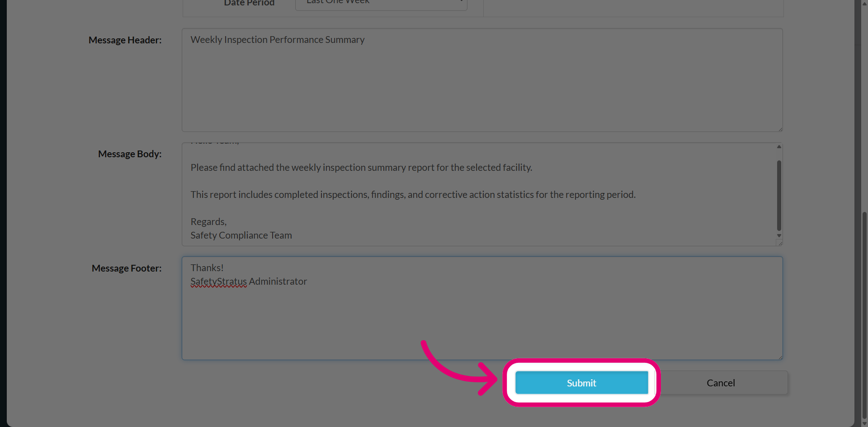Open the Date Period dropdown
The image size is (868, 427).
[381, 4]
